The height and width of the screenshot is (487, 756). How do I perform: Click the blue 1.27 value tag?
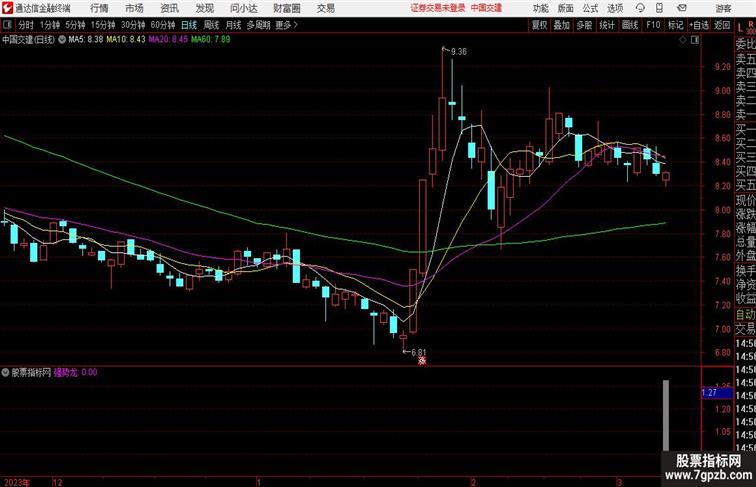coord(716,392)
